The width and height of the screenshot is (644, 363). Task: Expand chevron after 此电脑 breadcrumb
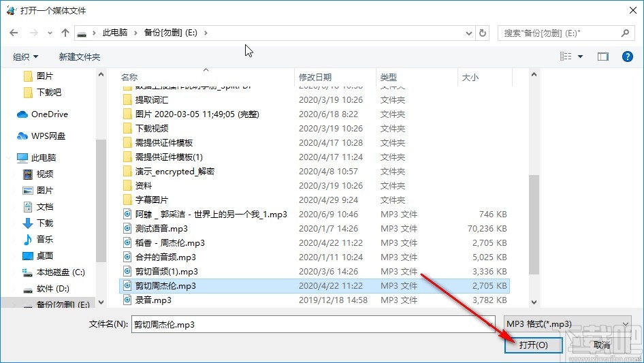point(135,33)
